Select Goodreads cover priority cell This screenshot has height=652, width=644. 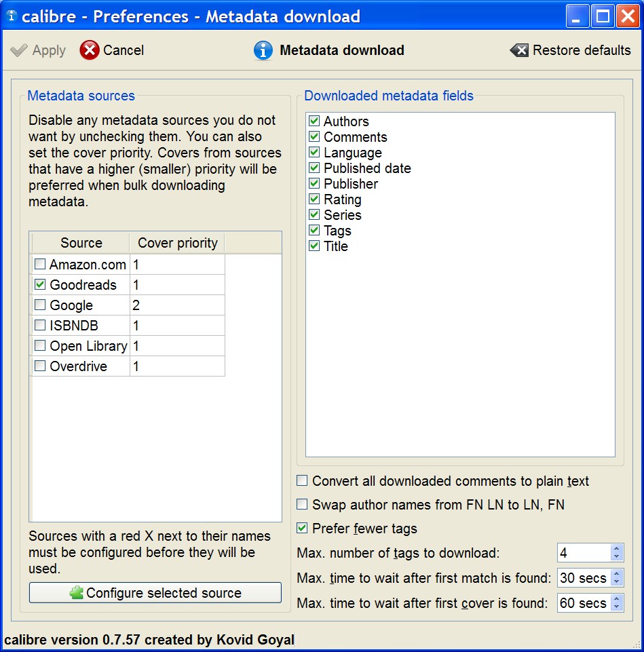pyautogui.click(x=178, y=284)
